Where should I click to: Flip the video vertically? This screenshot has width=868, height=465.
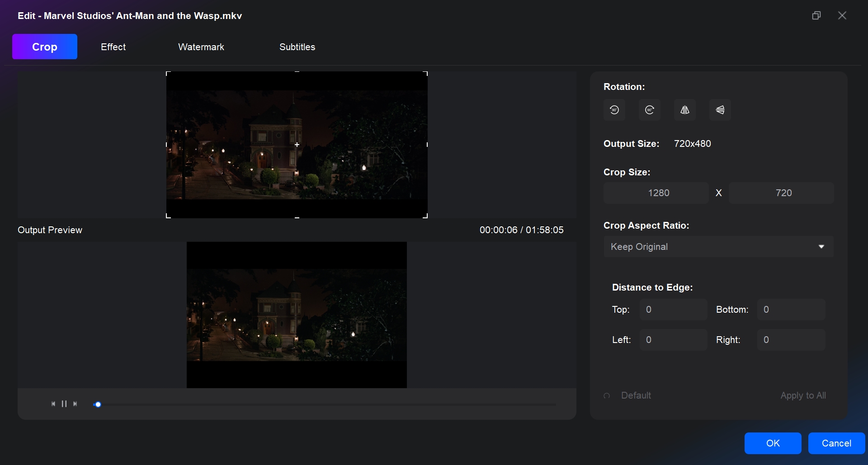pyautogui.click(x=720, y=110)
